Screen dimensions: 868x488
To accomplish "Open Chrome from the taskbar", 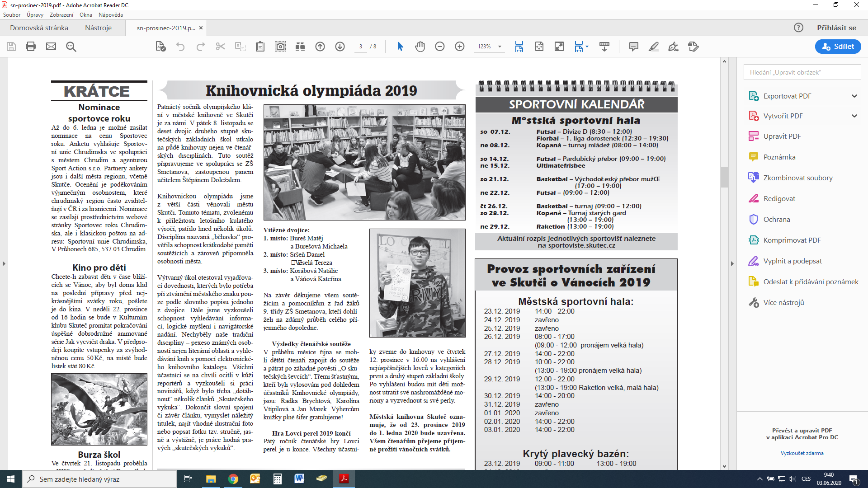I will coord(233,479).
